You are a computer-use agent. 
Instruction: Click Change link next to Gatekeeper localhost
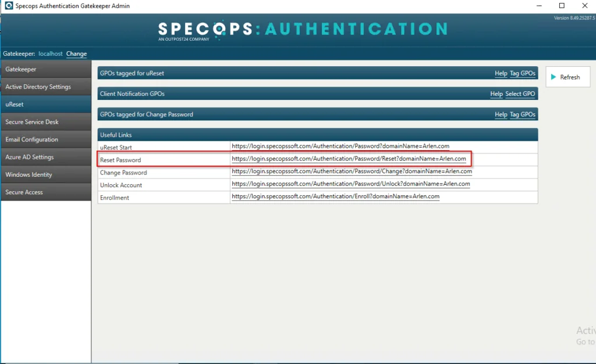coord(76,53)
